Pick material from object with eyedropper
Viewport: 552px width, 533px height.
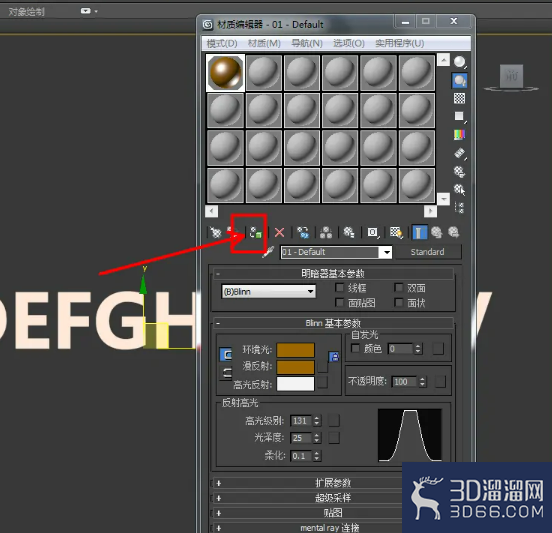point(268,252)
